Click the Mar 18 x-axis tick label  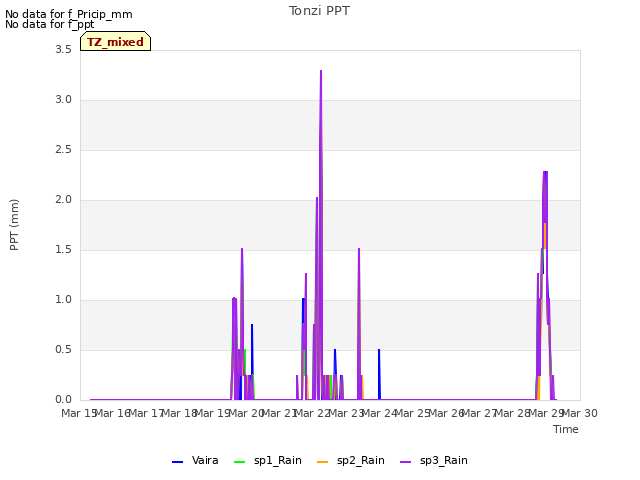pos(180,413)
